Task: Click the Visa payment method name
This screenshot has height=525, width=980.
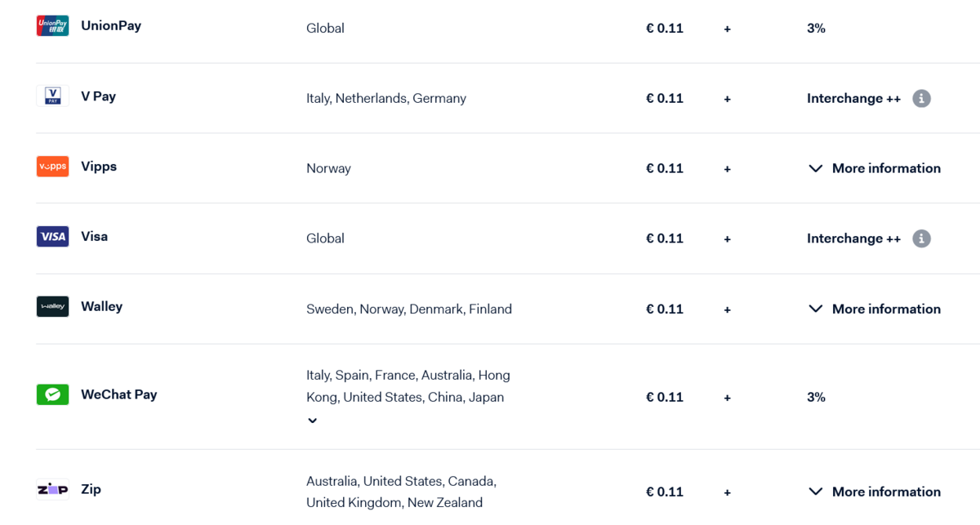Action: (x=94, y=237)
